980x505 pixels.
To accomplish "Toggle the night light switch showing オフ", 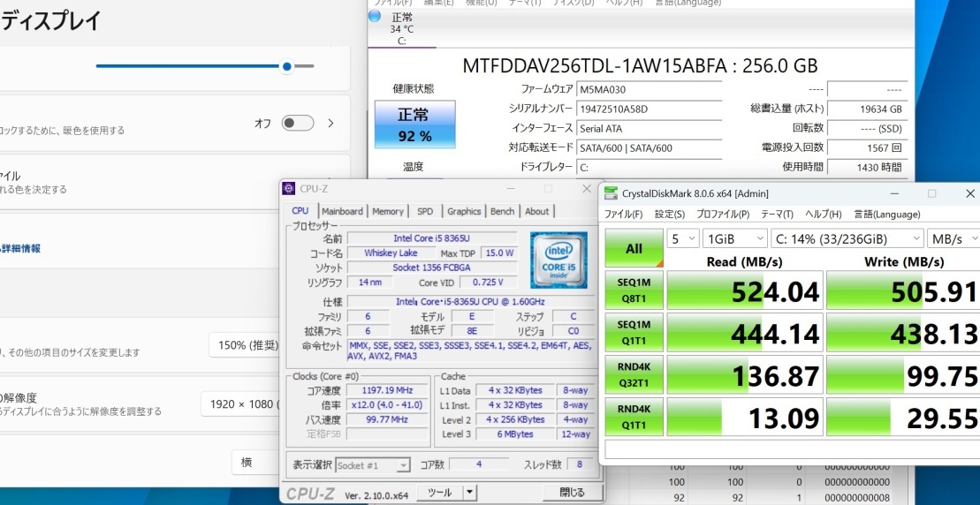I will click(298, 123).
